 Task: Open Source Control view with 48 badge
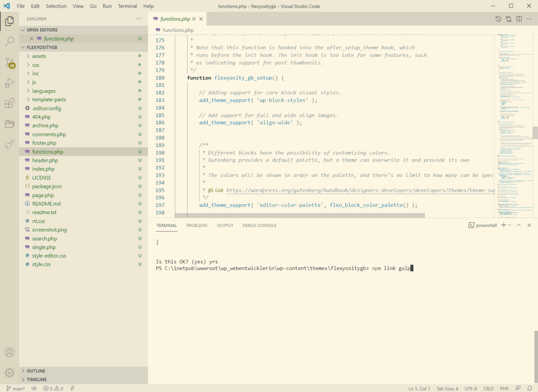(9, 63)
